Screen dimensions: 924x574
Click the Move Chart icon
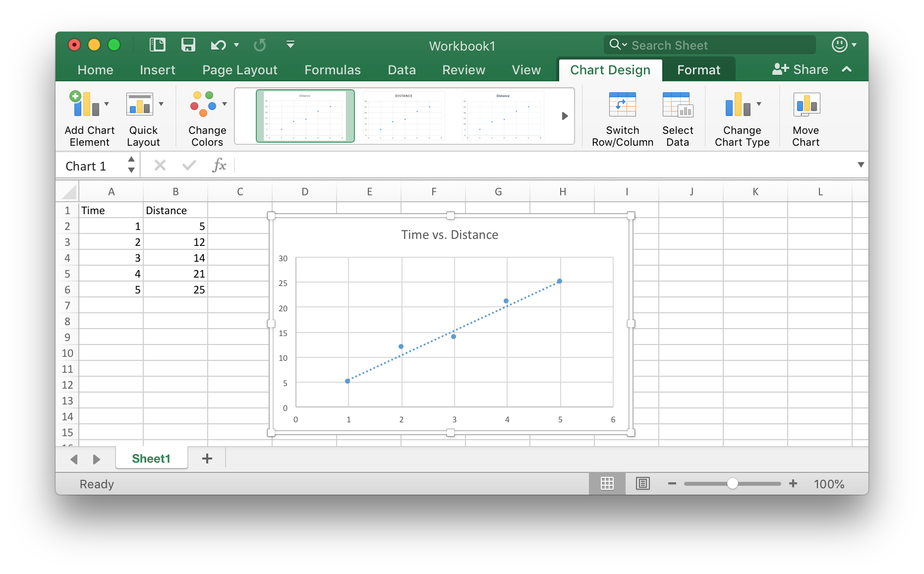(x=806, y=104)
